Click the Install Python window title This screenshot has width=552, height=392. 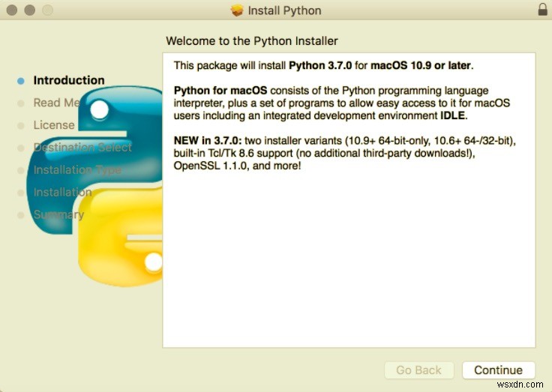pyautogui.click(x=284, y=10)
